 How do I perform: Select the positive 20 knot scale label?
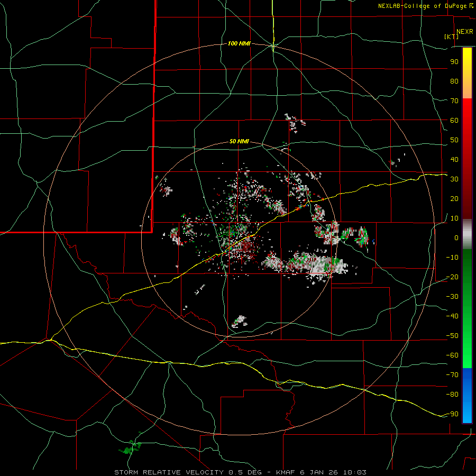[454, 198]
